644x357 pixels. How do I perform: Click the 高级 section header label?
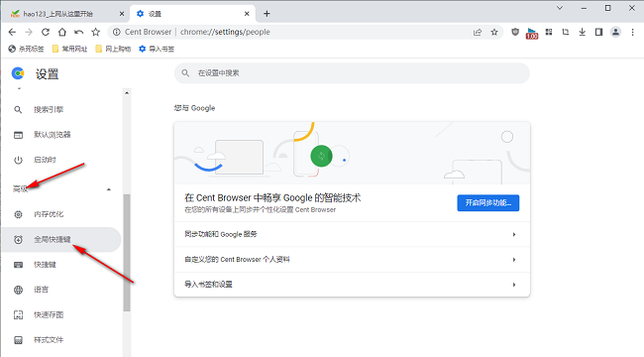pos(21,189)
